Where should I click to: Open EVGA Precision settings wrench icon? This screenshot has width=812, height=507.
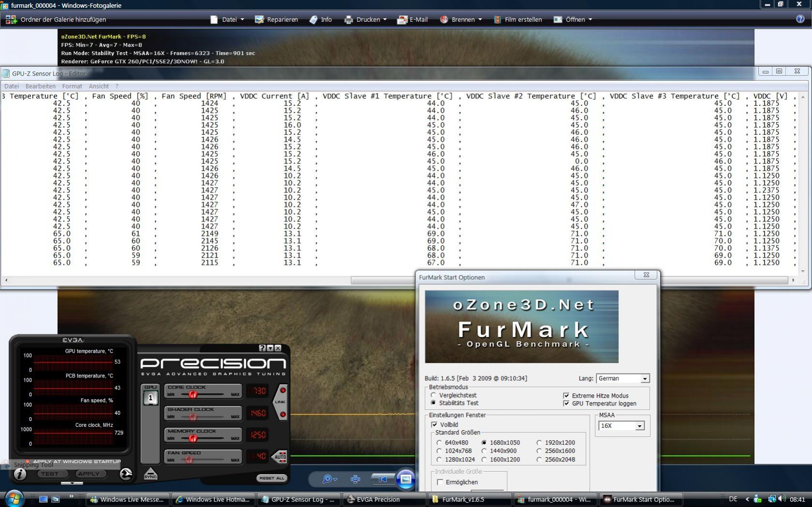[126, 474]
